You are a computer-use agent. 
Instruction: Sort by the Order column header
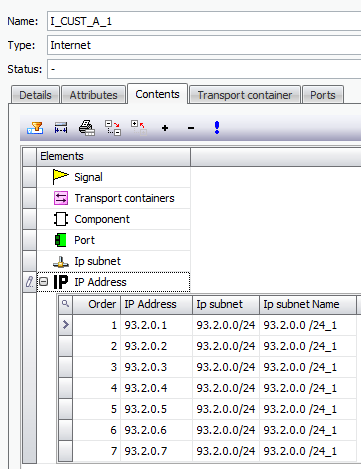point(97,304)
